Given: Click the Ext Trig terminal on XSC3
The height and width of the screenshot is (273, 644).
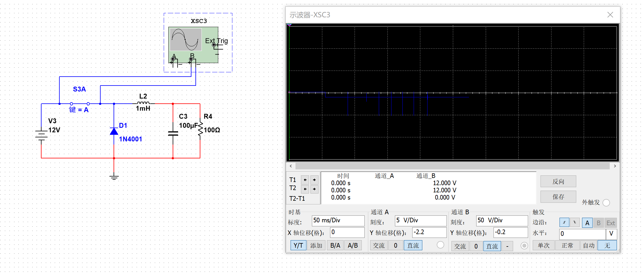Looking at the screenshot, I should [214, 45].
